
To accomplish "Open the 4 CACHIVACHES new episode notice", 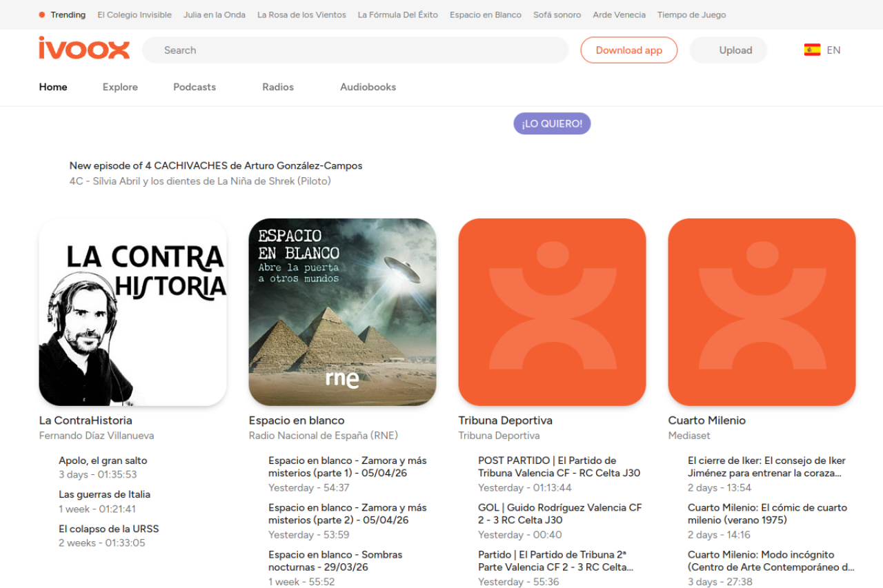I will 215,165.
